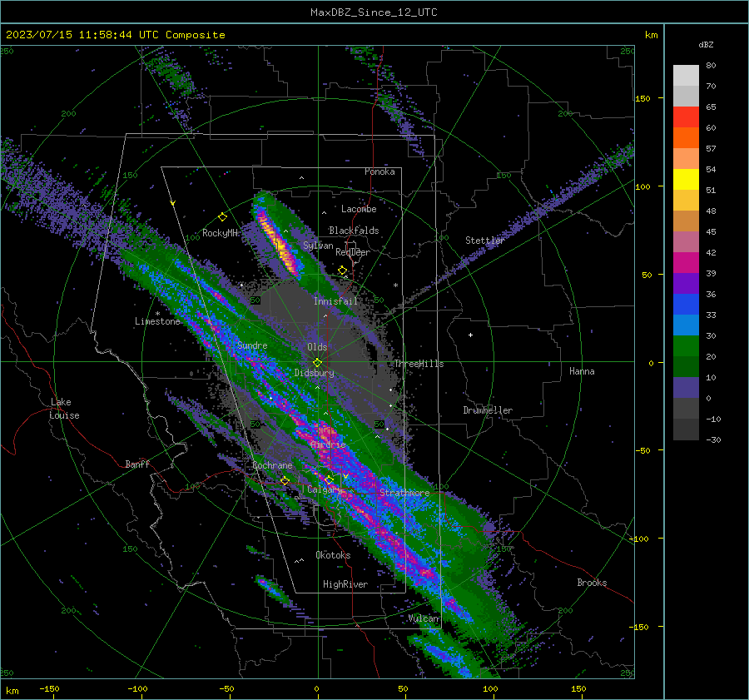Click the yellow radar-site diamond between Olds and Didsbury
The width and height of the screenshot is (749, 700).
coord(317,363)
